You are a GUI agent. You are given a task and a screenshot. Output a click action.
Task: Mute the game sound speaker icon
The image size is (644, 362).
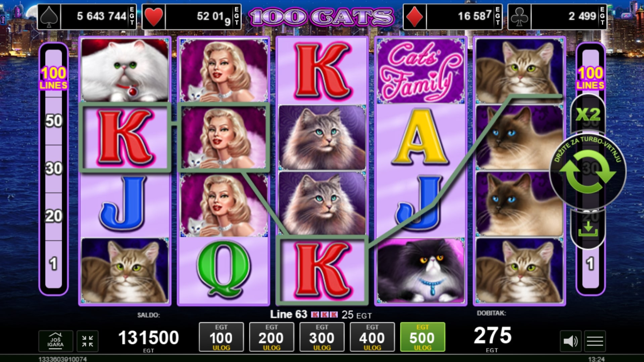coord(570,341)
